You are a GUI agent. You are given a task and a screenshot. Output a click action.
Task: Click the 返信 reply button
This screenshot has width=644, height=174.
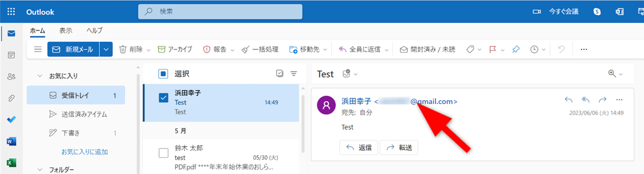coord(359,148)
